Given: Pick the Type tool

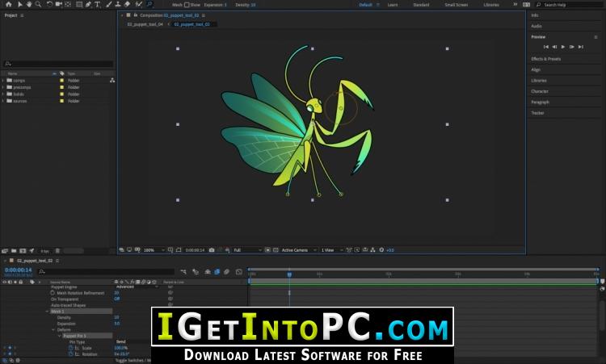Looking at the screenshot, I should 98,5.
